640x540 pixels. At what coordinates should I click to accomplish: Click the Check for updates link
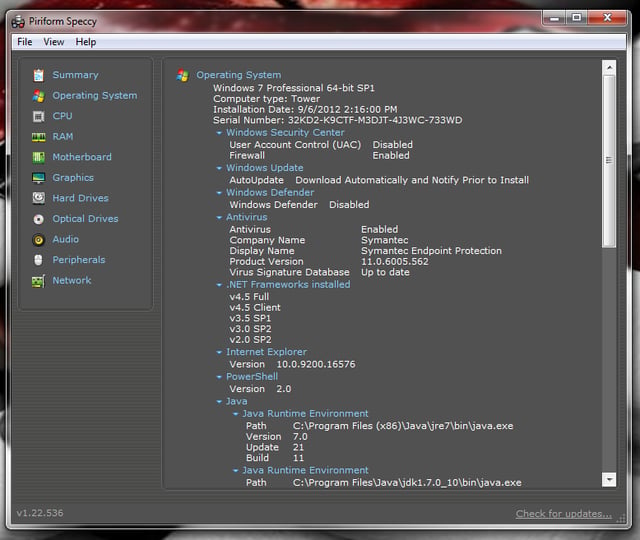point(564,513)
